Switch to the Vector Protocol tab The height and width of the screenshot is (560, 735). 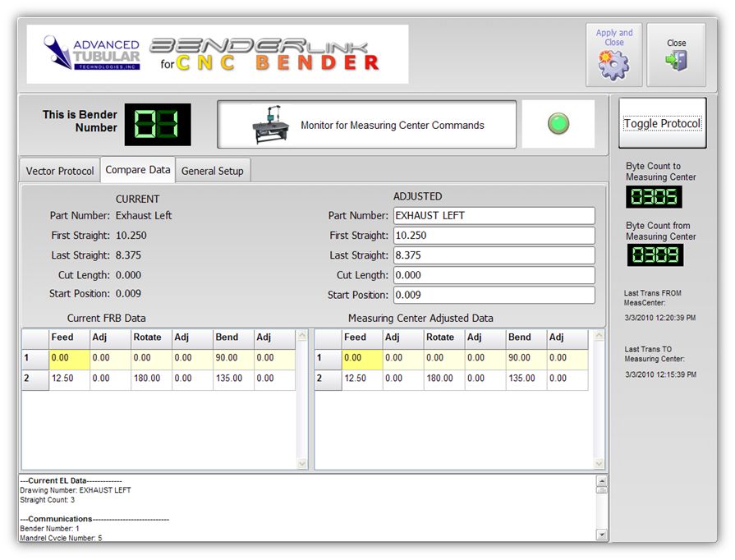[60, 171]
